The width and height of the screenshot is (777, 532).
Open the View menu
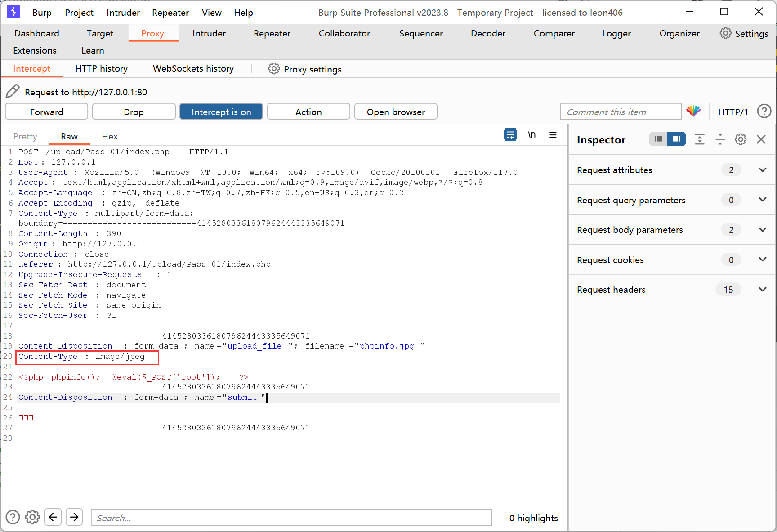pyautogui.click(x=211, y=13)
